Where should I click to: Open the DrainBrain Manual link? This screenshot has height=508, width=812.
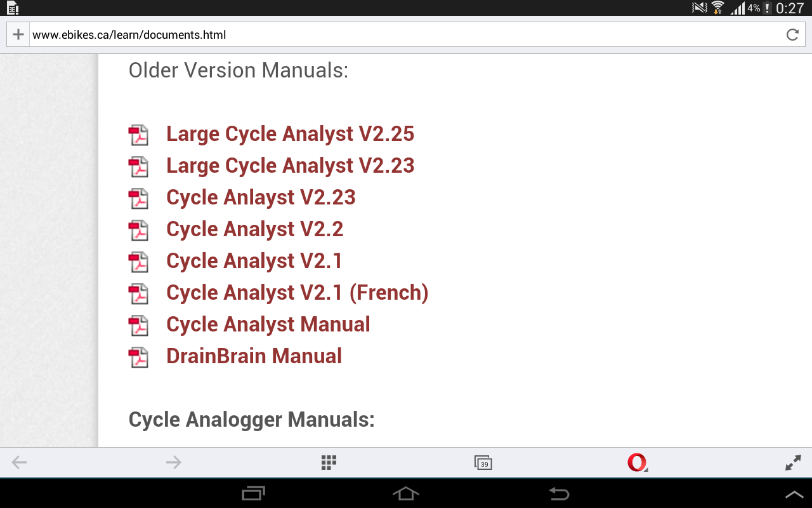tap(254, 356)
